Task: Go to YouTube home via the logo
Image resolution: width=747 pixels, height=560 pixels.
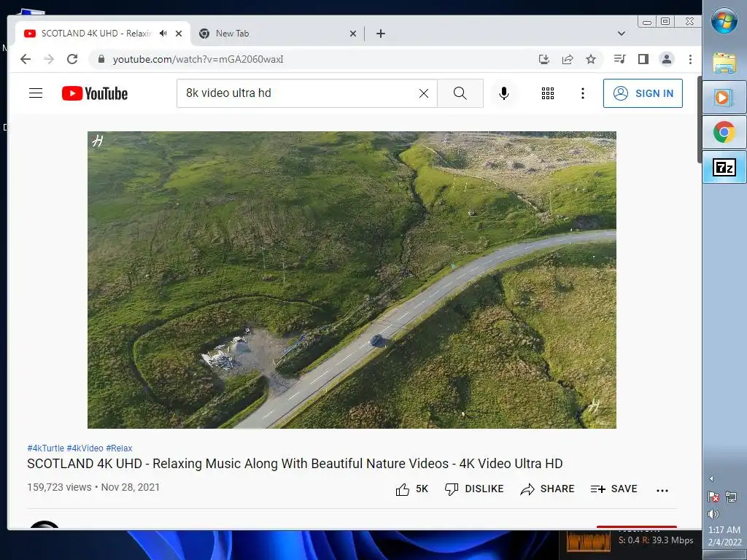Action: (x=95, y=93)
